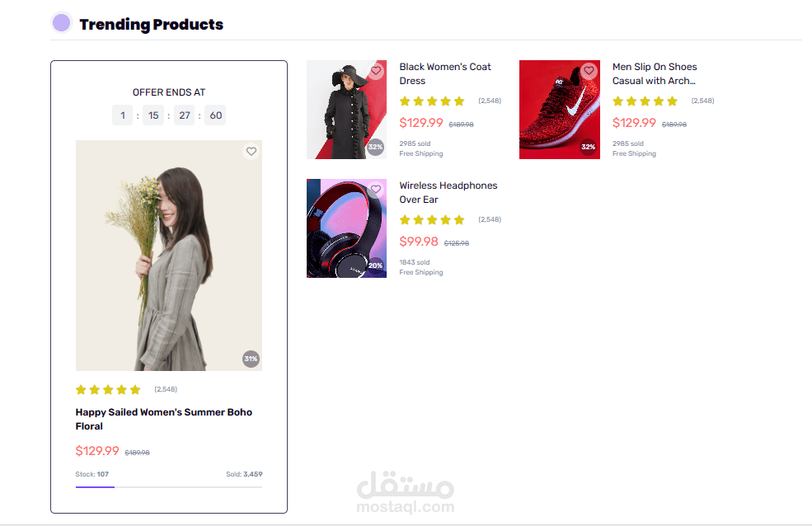Click the stock progress bar

click(x=168, y=487)
